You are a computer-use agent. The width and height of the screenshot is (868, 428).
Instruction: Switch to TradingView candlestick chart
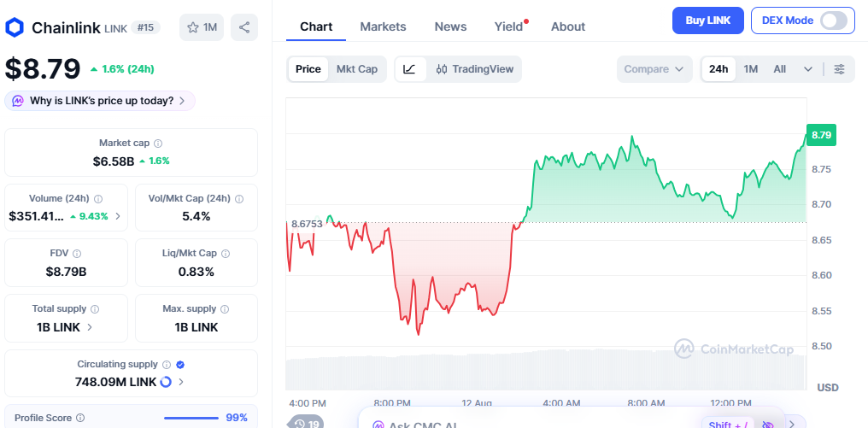[474, 69]
